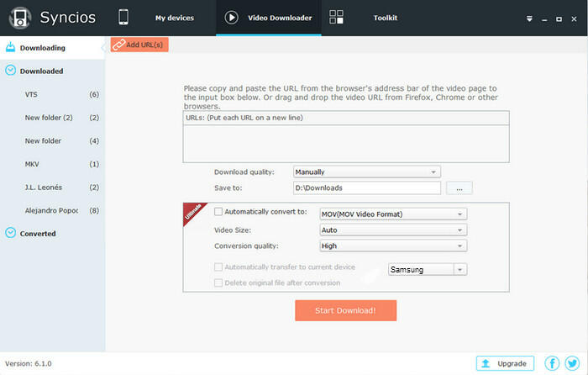Image resolution: width=588 pixels, height=375 pixels.
Task: Click the Add URL(s) button
Action: pos(139,45)
